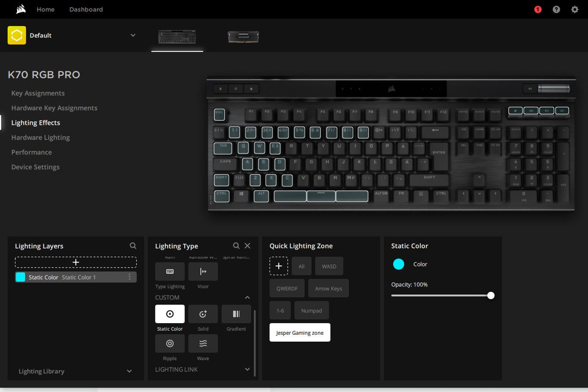
Task: Click the spacebar on keyboard preview
Action: (321, 196)
